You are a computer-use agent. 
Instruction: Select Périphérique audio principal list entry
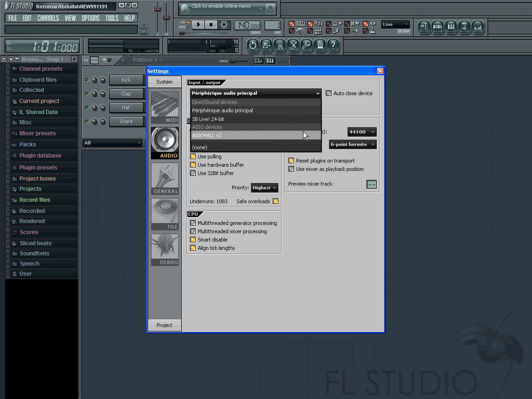(x=256, y=110)
